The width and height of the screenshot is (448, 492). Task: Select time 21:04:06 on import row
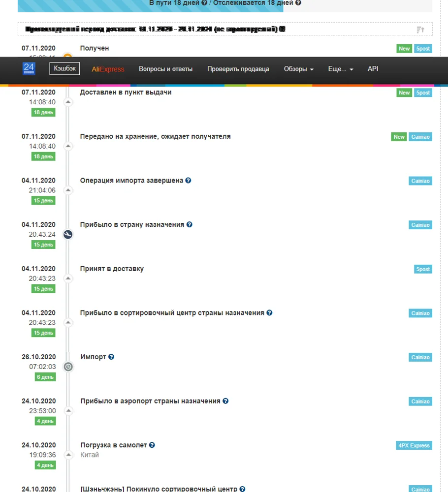pyautogui.click(x=42, y=190)
